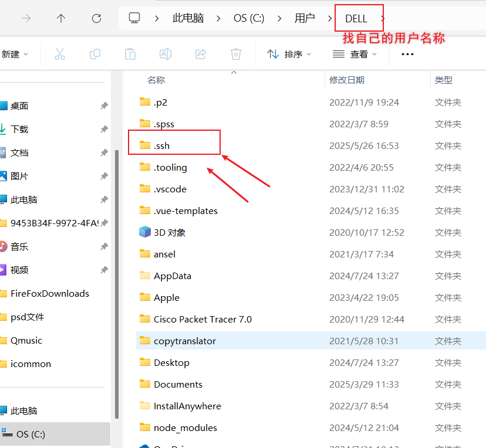The width and height of the screenshot is (486, 448).
Task: Go up one folder level arrow
Action: (x=61, y=19)
